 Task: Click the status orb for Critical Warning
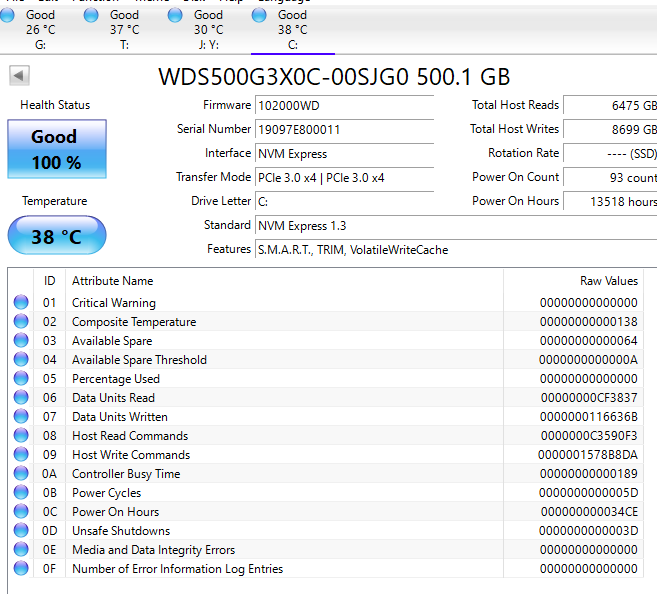point(21,302)
